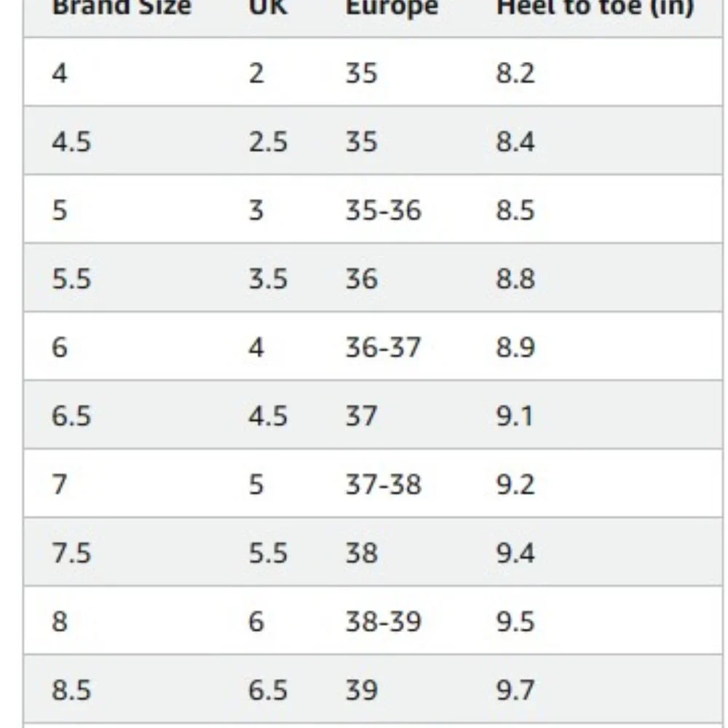Select the Europe 36-37 cell
728x728 pixels.
pos(383,347)
